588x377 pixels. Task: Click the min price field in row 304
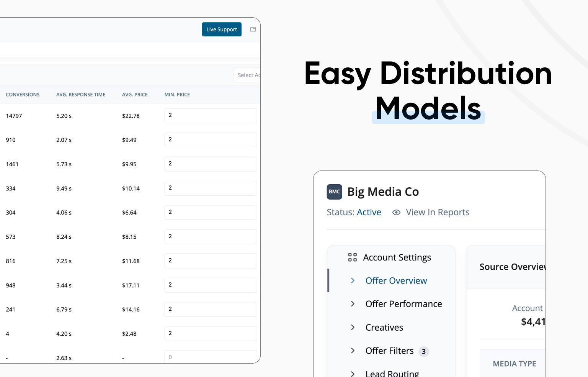[211, 213]
